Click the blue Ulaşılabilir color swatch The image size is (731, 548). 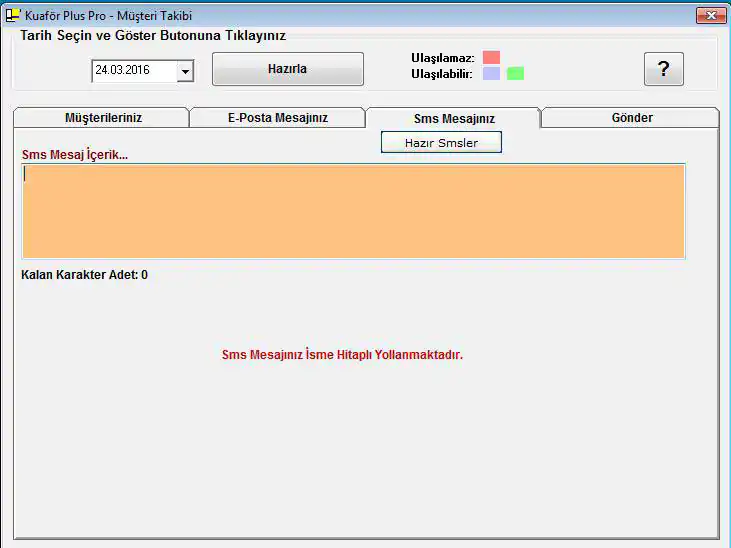491,73
